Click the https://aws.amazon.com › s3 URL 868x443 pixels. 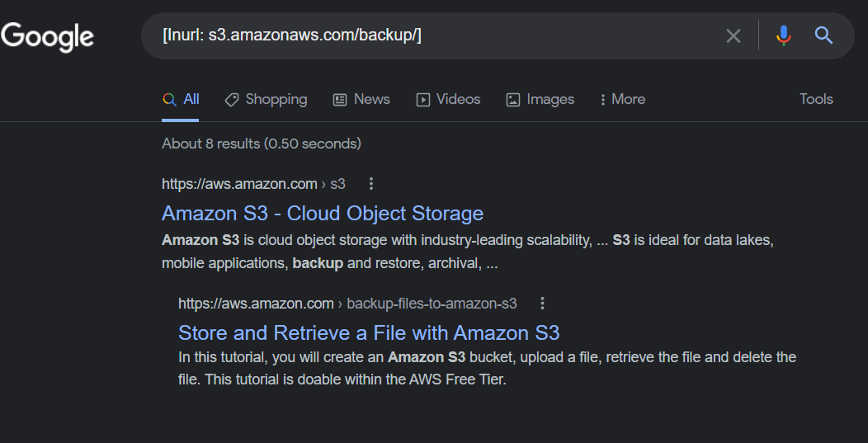click(253, 184)
